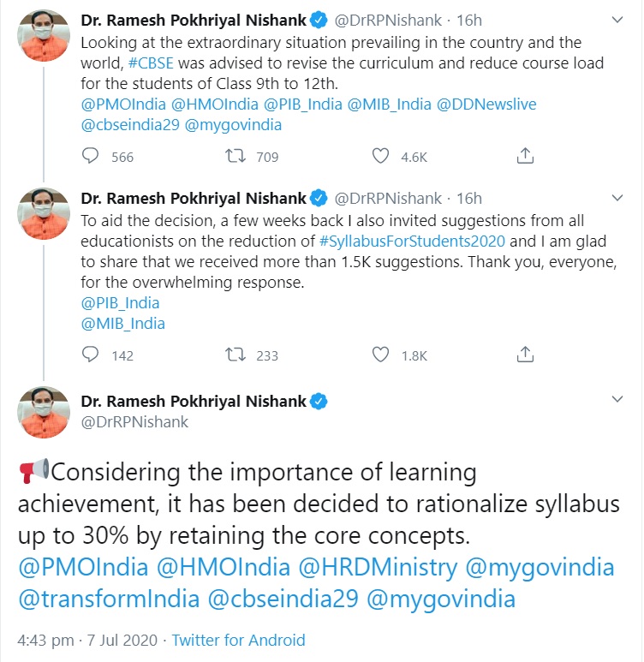The width and height of the screenshot is (644, 662).
Task: Open the @DDNewslive mention in first tweet
Action: (x=486, y=104)
